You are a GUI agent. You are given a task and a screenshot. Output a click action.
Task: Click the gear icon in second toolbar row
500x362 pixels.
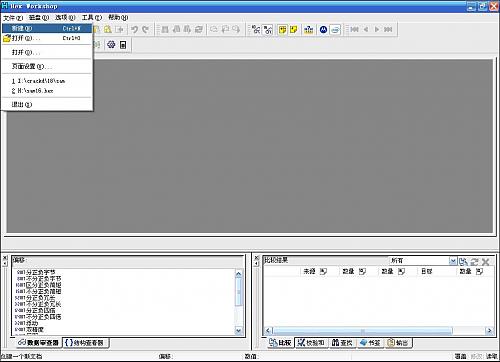coord(111,45)
